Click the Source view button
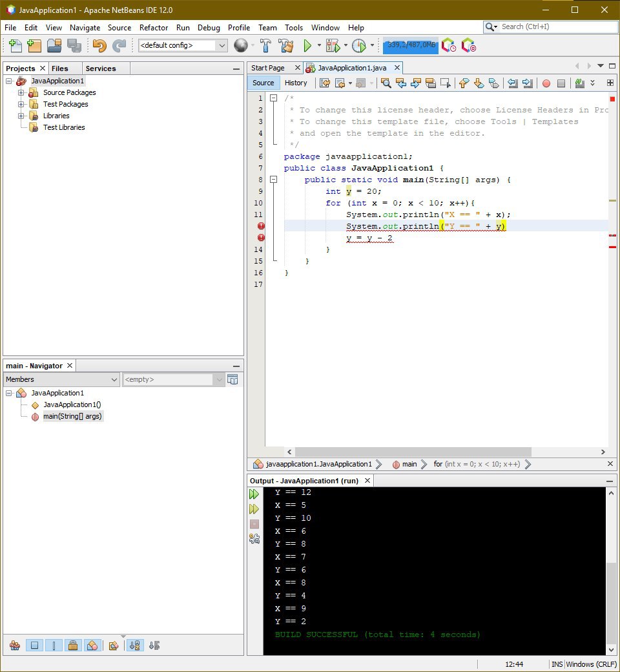The image size is (620, 672). [263, 83]
